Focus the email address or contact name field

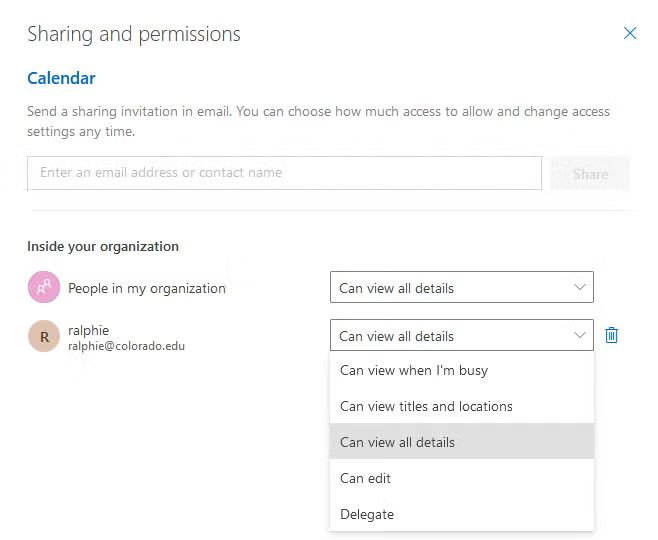pos(284,173)
